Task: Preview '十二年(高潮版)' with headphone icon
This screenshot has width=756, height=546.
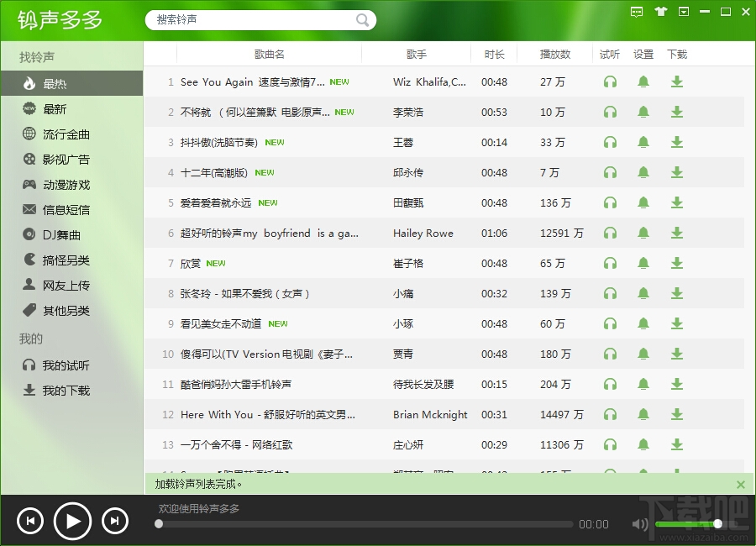Action: click(610, 173)
